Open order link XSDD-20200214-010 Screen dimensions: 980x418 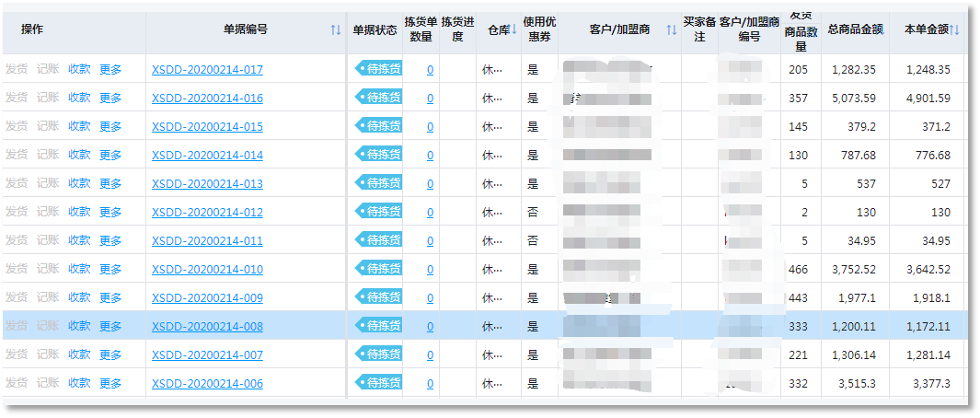pos(207,270)
